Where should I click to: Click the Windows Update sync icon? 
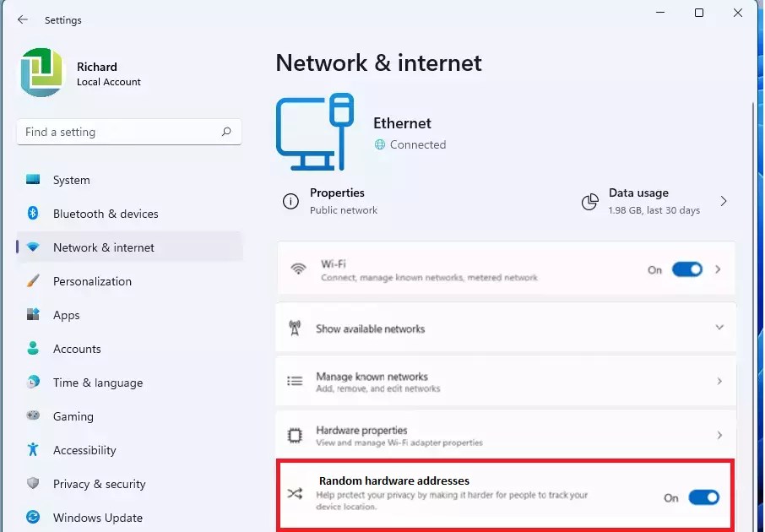pyautogui.click(x=33, y=518)
